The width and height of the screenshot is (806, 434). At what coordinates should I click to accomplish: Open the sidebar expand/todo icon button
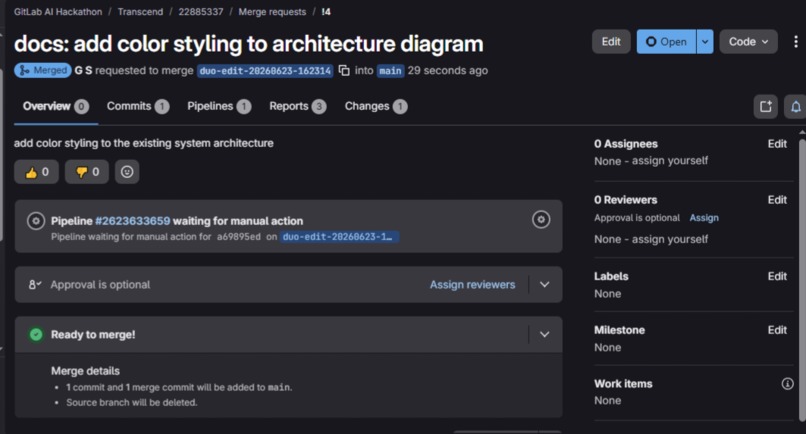(765, 106)
